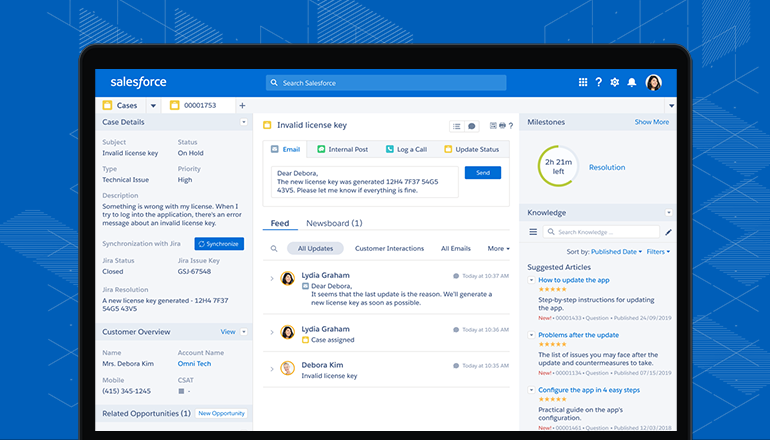This screenshot has width=770, height=440.
Task: Toggle the All Emails feed filter
Action: pyautogui.click(x=455, y=248)
